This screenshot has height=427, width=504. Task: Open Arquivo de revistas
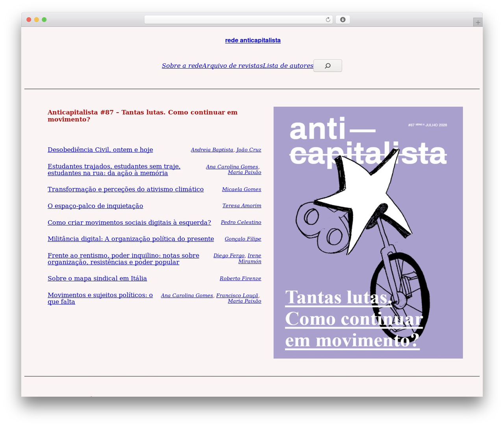232,66
